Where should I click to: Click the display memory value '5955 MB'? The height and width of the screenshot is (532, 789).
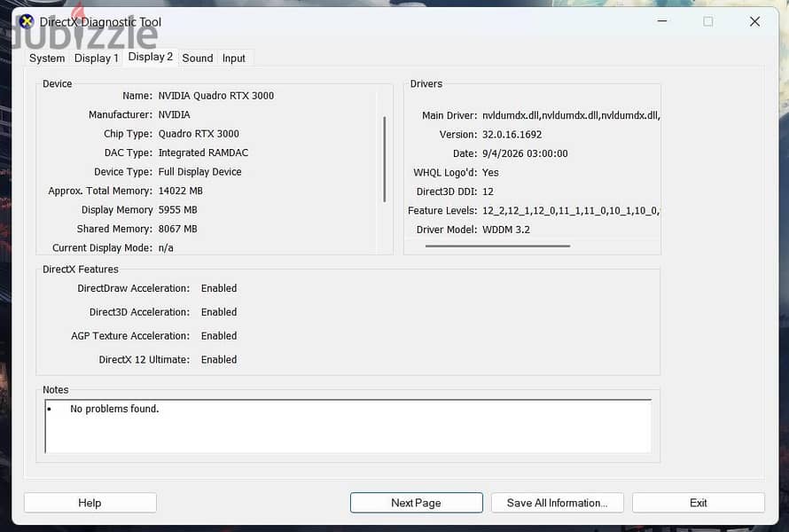pos(177,210)
